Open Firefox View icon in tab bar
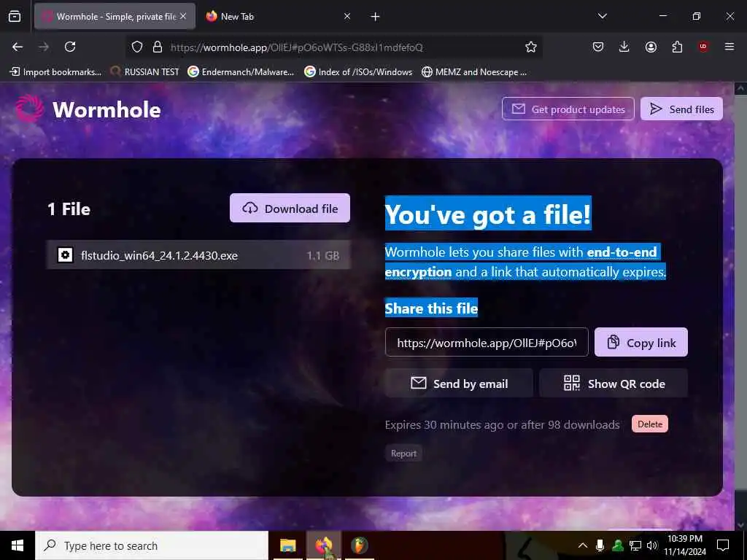Screen dimensions: 747x560 point(15,17)
